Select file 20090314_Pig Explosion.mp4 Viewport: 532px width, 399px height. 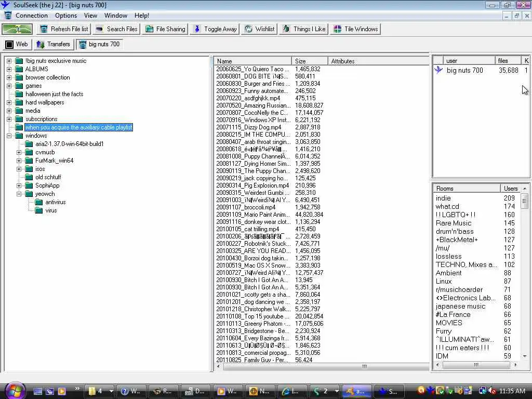[x=253, y=185]
